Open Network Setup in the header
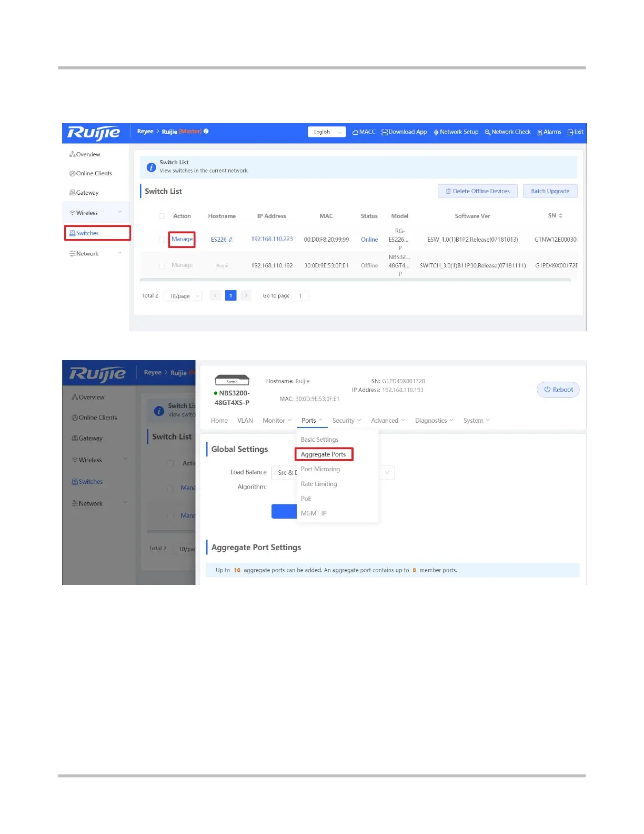The width and height of the screenshot is (644, 834). pos(456,132)
